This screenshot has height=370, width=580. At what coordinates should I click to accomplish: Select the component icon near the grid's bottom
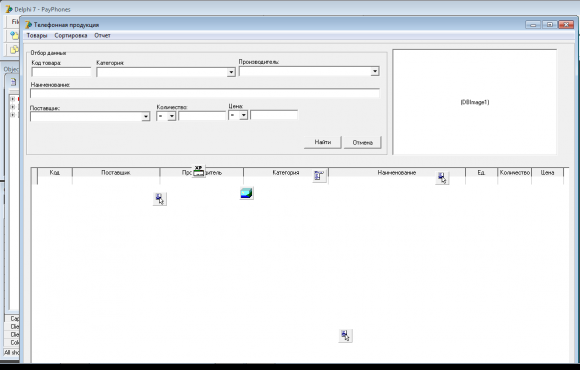coord(345,336)
